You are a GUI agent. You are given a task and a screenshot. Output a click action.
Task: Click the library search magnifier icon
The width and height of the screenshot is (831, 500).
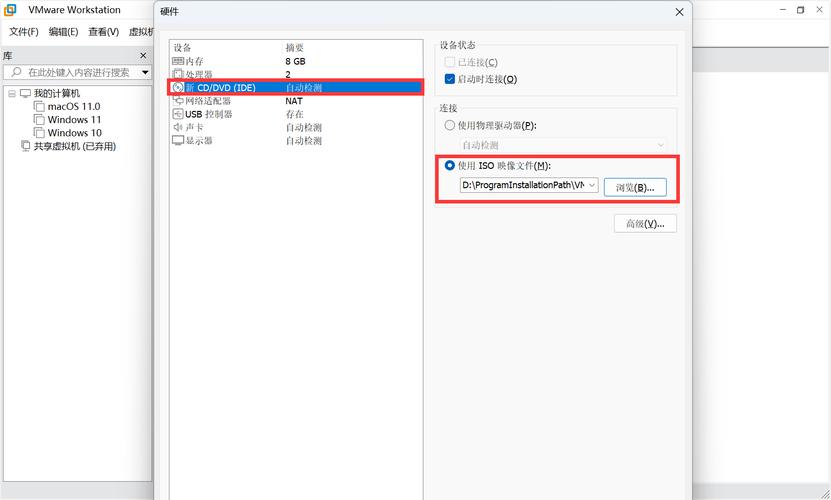pos(16,72)
